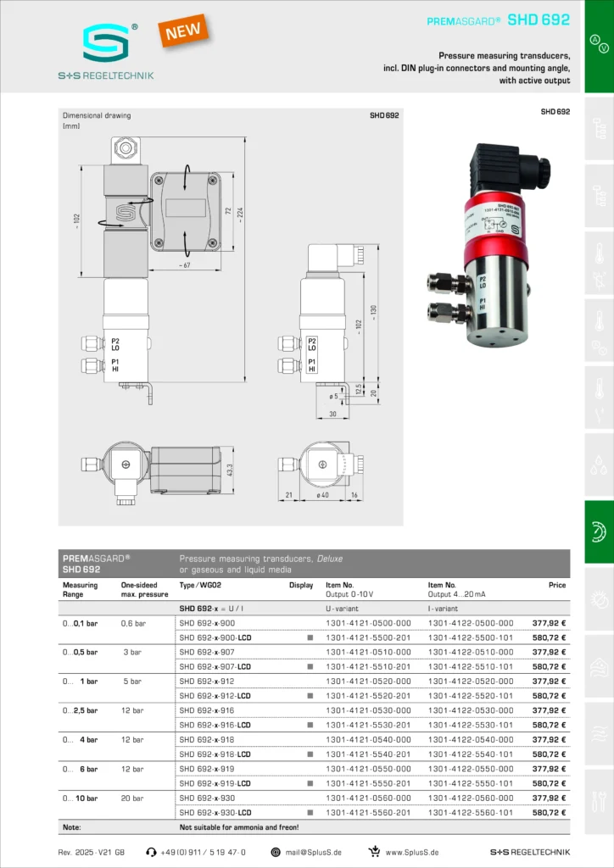Screen dimensions: 614x868
Task: Select item number 1301-4122-0560-000
Action: (471, 798)
